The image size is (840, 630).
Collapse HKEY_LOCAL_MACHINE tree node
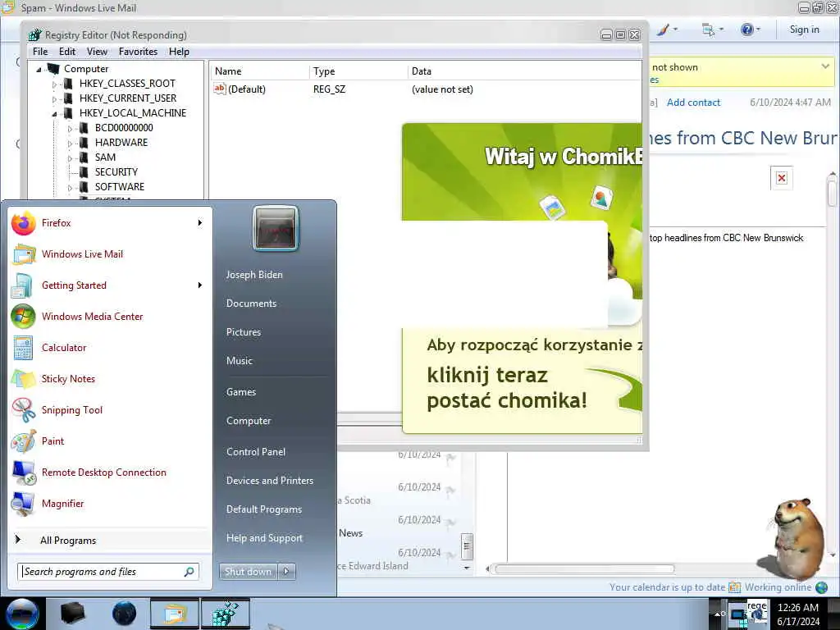point(54,113)
